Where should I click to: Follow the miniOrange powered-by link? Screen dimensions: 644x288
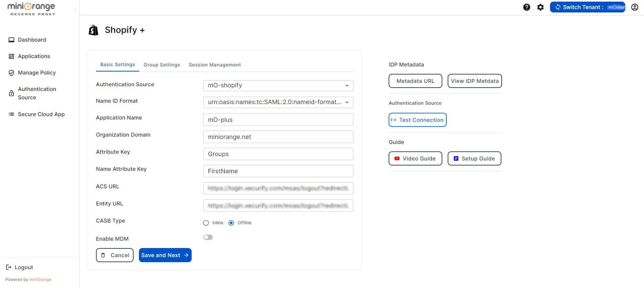40,280
